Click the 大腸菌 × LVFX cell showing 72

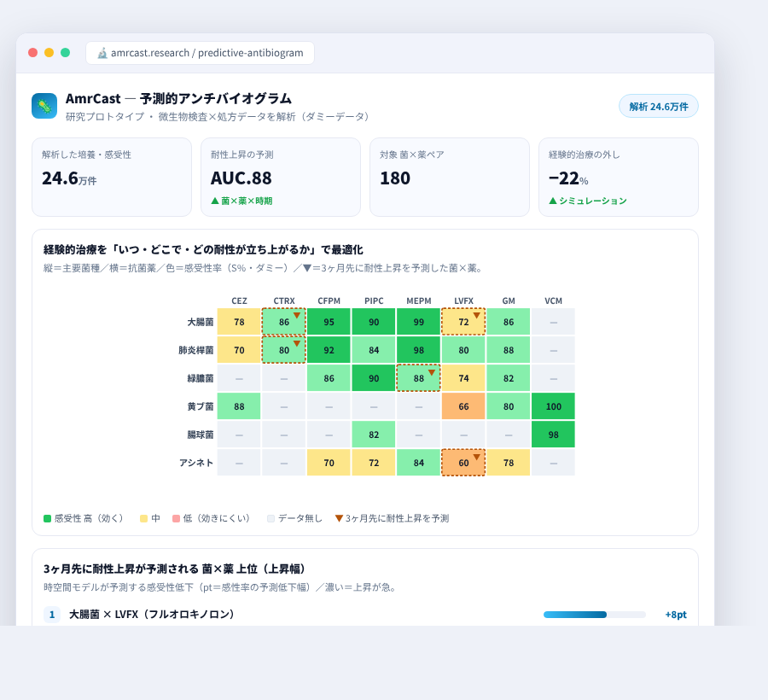click(x=464, y=322)
